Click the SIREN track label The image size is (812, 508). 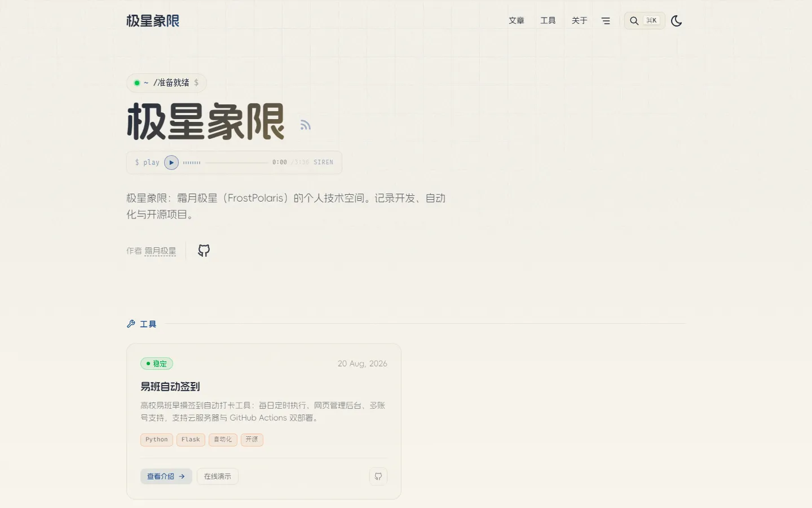click(323, 163)
